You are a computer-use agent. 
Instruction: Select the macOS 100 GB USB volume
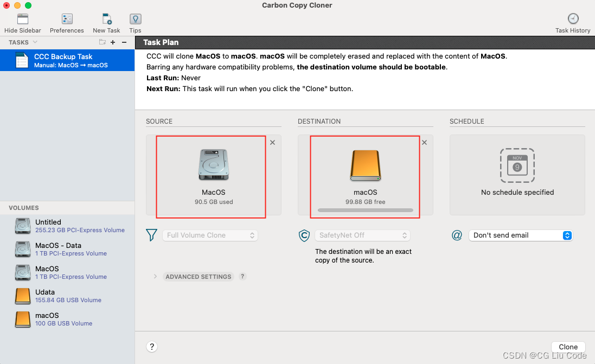(67, 319)
